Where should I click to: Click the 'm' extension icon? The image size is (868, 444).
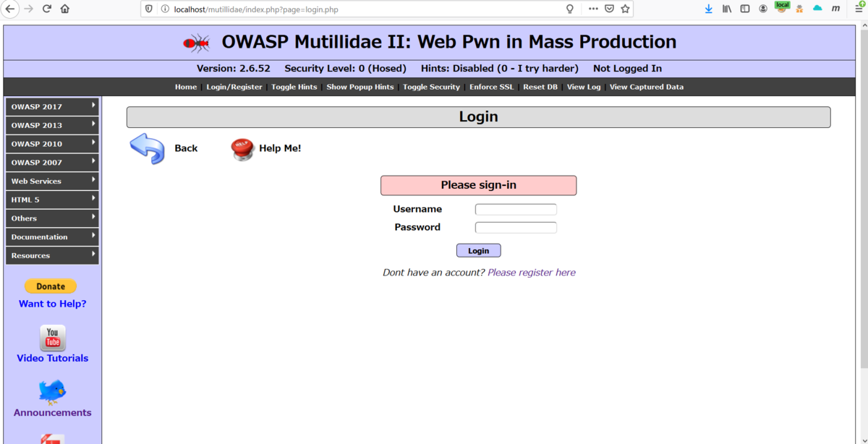(x=835, y=9)
